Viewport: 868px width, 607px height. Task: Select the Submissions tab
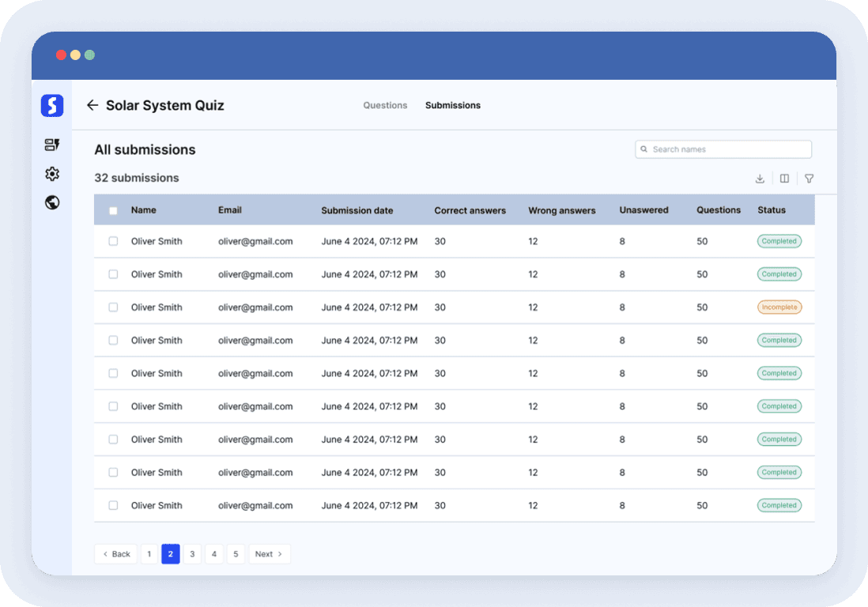(453, 105)
